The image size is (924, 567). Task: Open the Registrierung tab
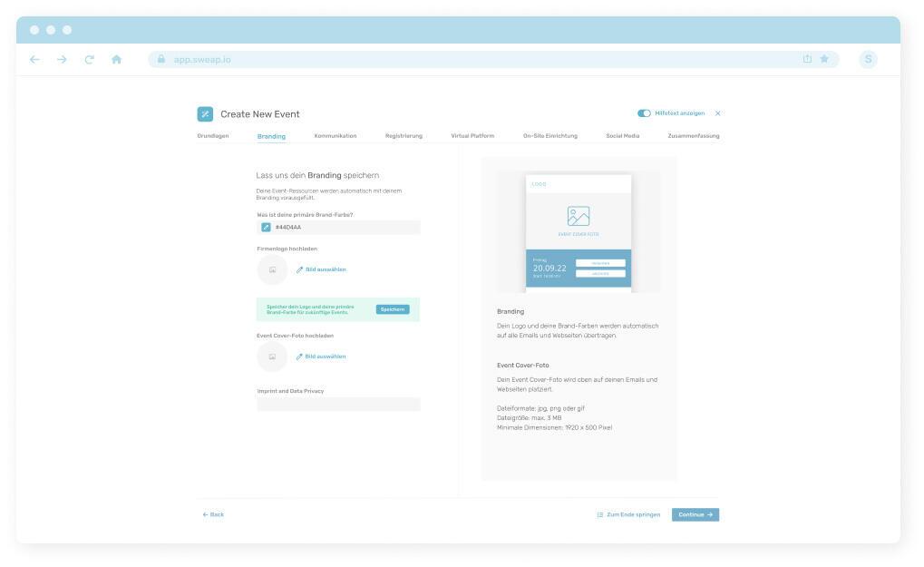pyautogui.click(x=404, y=136)
